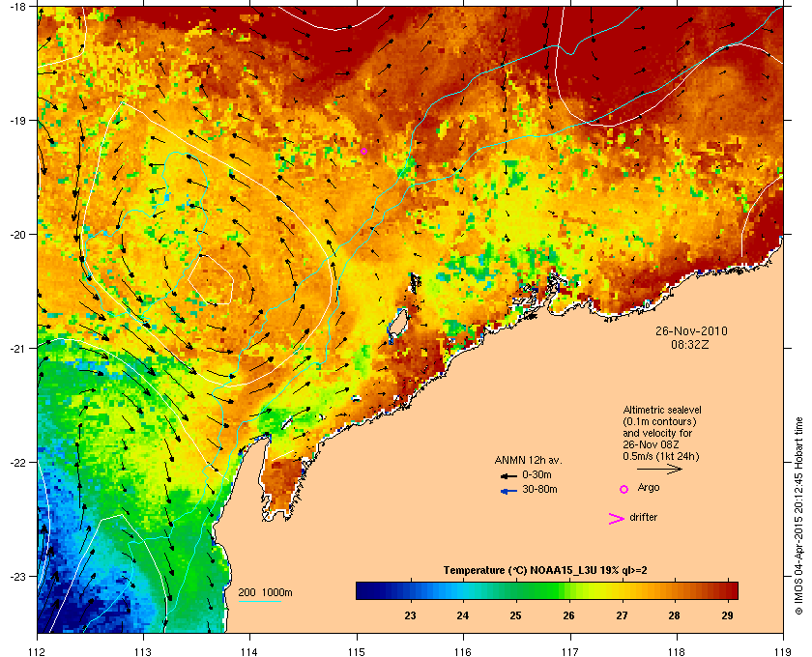Click the green 25°C region of colorbar

pyautogui.click(x=515, y=590)
